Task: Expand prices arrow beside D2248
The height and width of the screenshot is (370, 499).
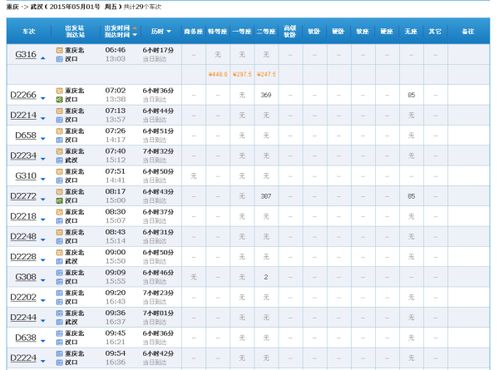Action: 43,240
